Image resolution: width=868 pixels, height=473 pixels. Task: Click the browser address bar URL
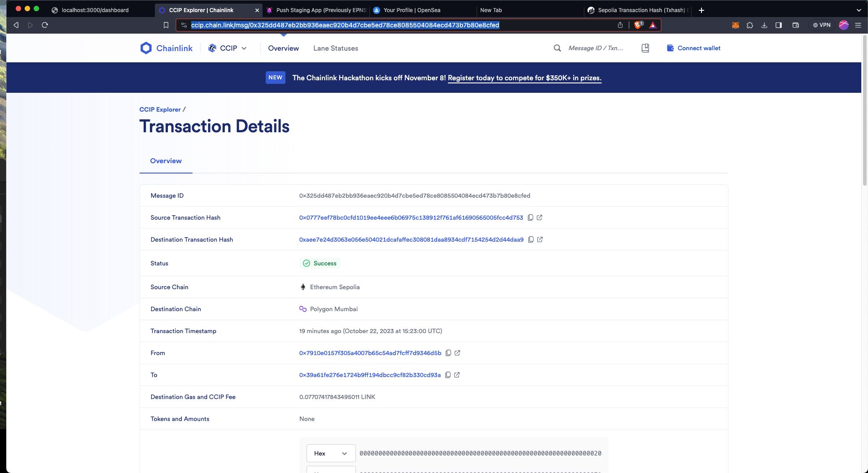tap(345, 25)
